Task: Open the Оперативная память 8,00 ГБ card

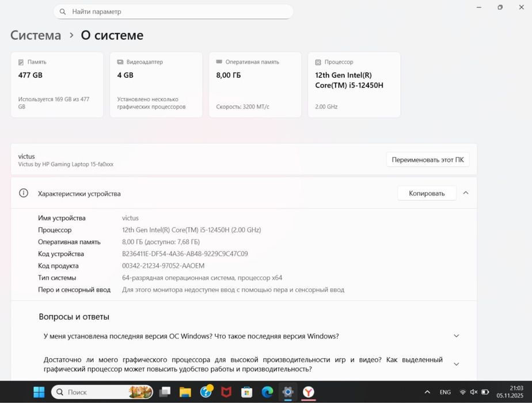Action: pos(255,85)
